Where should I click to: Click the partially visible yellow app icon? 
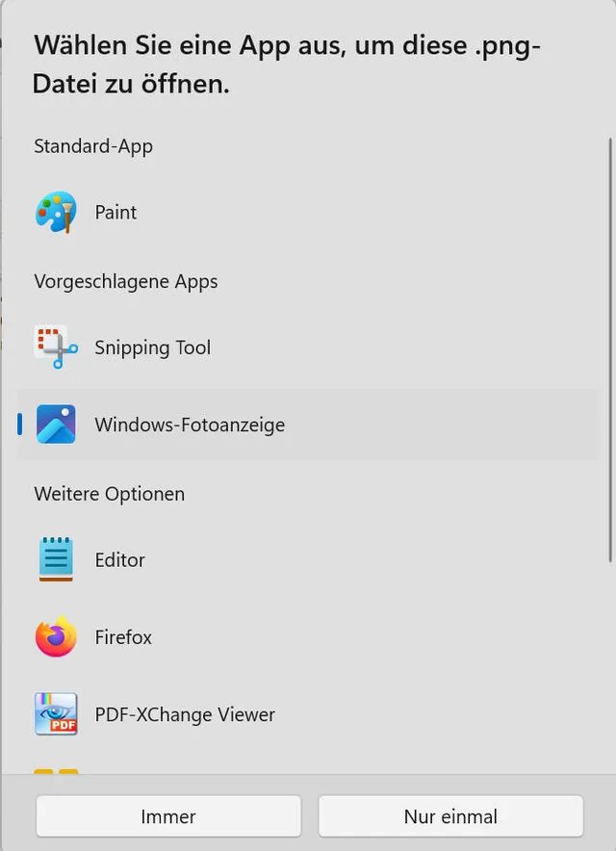pyautogui.click(x=56, y=770)
